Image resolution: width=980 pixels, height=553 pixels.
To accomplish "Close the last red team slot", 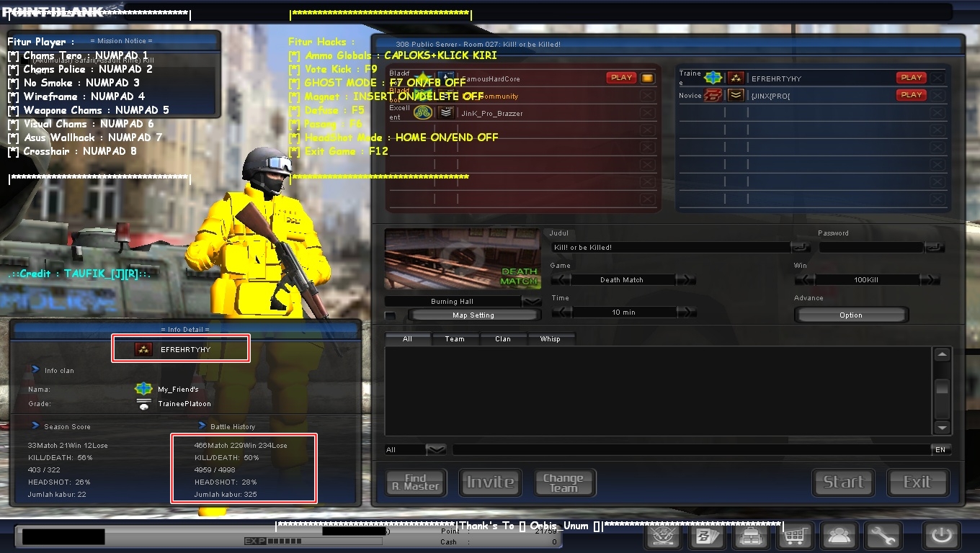I will (x=647, y=199).
